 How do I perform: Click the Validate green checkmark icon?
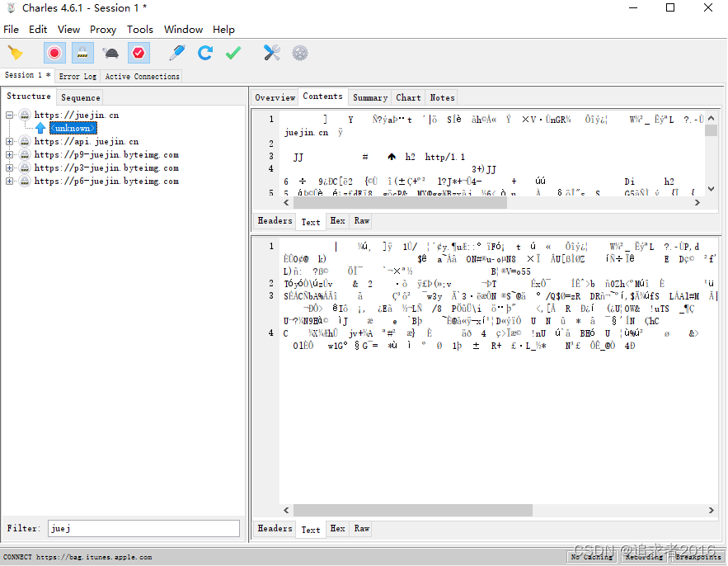pos(233,53)
